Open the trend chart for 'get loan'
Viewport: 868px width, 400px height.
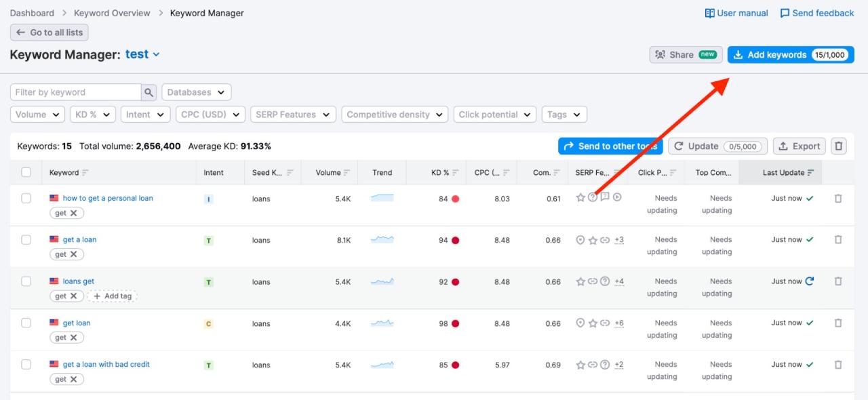[382, 323]
